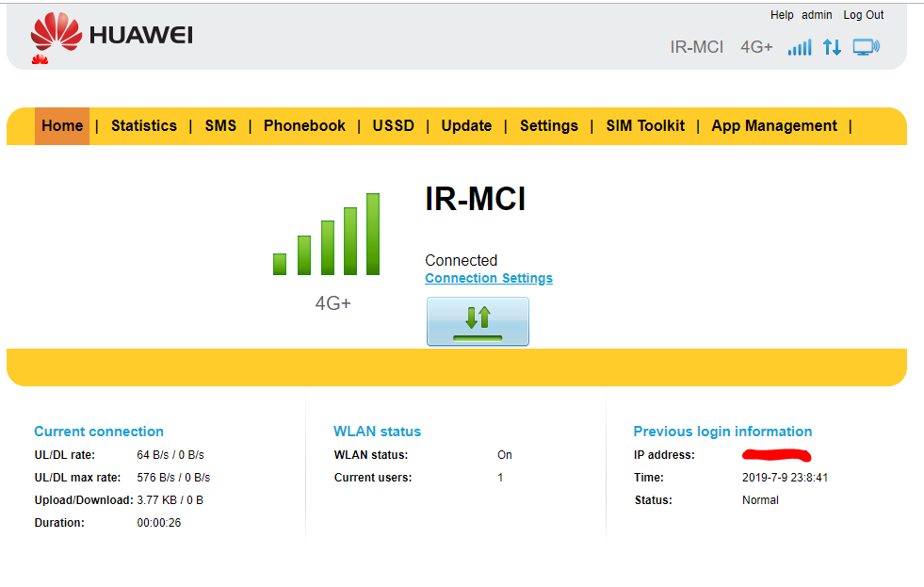Open the SIM Toolkit tab
The height and width of the screenshot is (587, 924).
coord(645,126)
